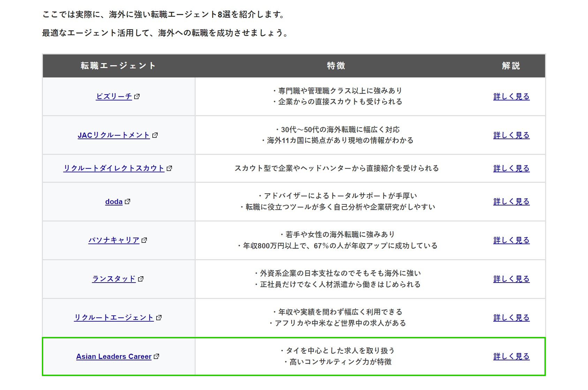Image resolution: width=588 pixels, height=390 pixels.
Task: Click the 解説 column header
Action: (x=511, y=66)
